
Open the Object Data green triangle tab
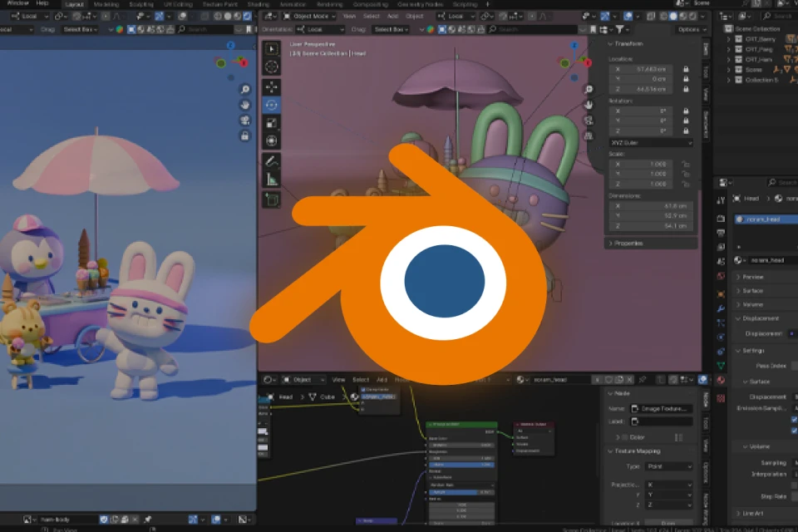[x=721, y=366]
